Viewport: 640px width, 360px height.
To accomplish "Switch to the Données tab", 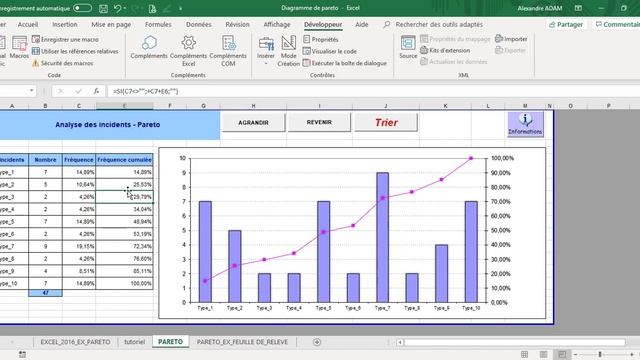I will (x=199, y=24).
